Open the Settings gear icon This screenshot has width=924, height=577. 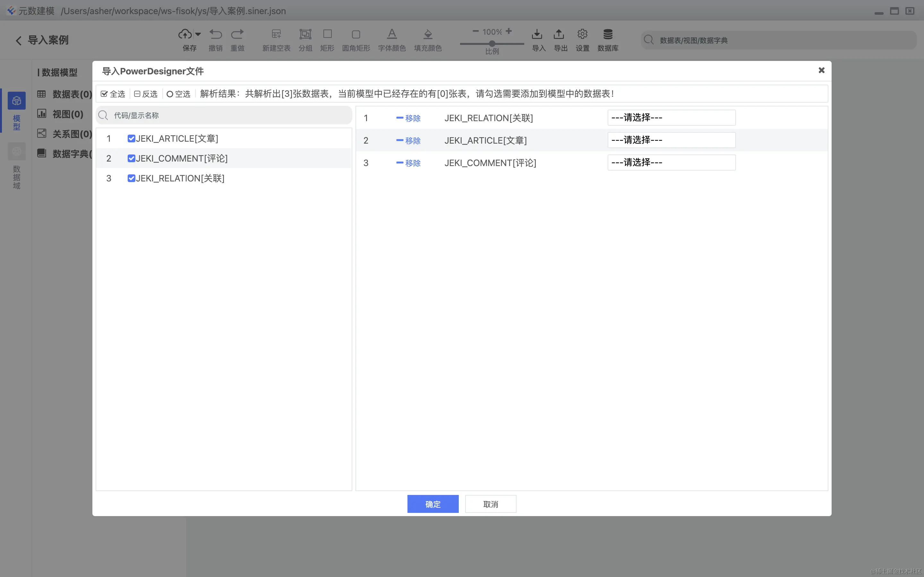[582, 34]
